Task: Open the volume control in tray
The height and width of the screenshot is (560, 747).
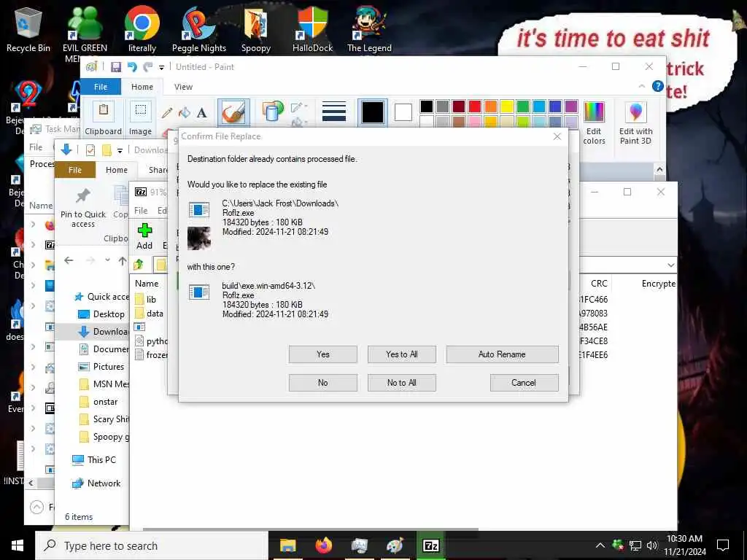Action: click(x=651, y=545)
